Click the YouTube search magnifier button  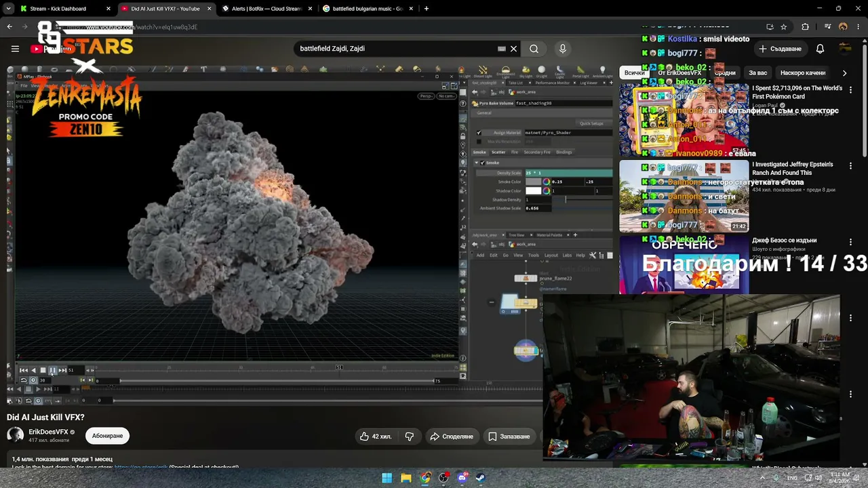(534, 49)
